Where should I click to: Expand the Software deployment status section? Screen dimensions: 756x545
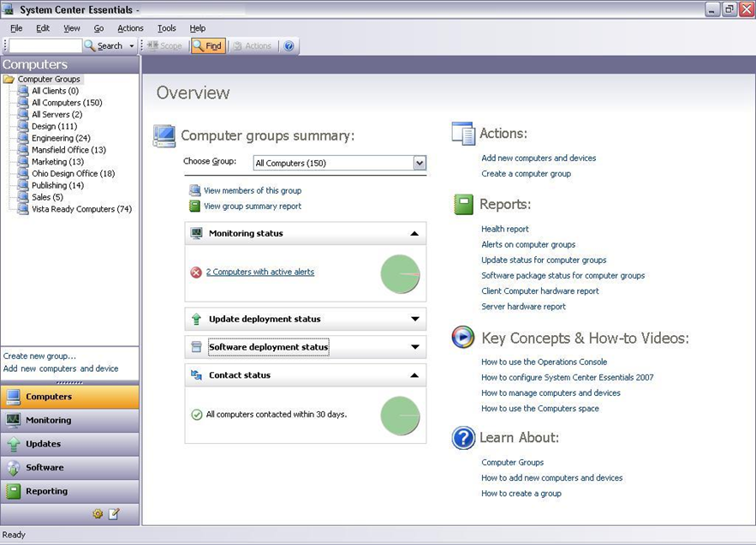pyautogui.click(x=414, y=347)
